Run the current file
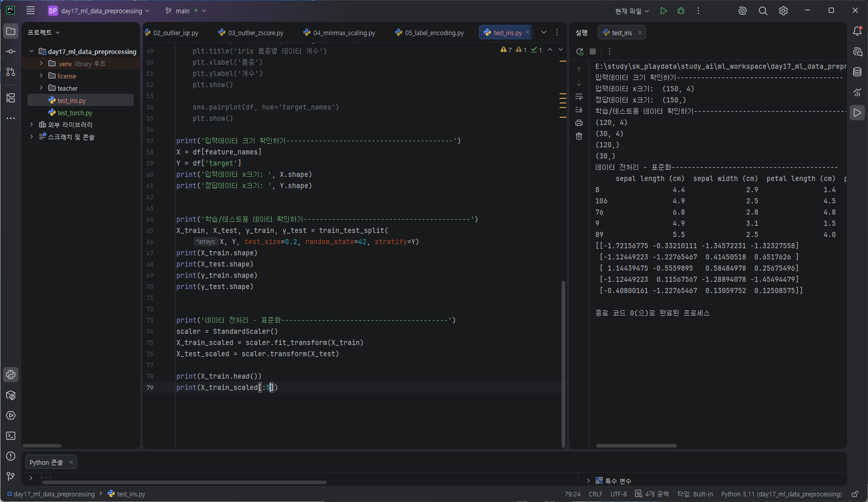Screen dimensions: 868x502 [x=664, y=11]
